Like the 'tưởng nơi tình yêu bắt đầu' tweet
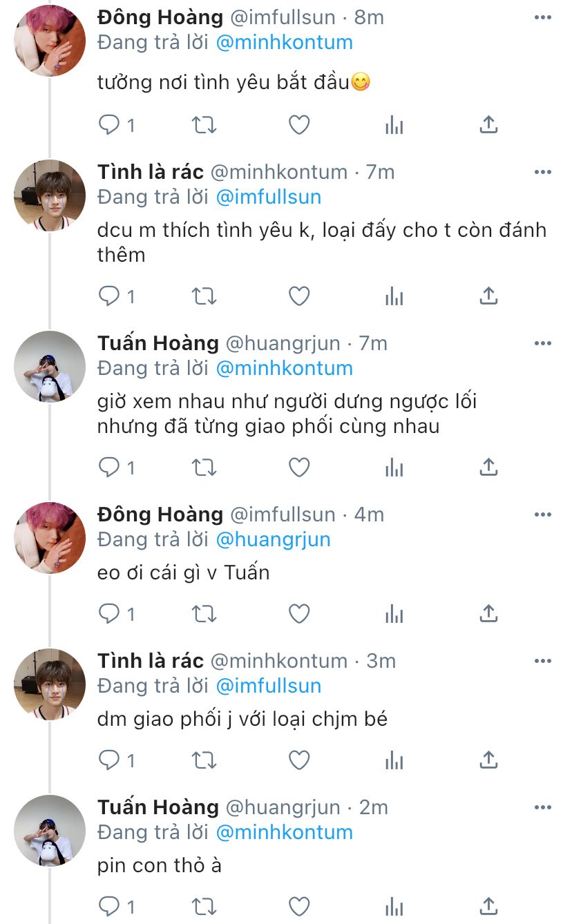The height and width of the screenshot is (924, 572). click(x=298, y=125)
